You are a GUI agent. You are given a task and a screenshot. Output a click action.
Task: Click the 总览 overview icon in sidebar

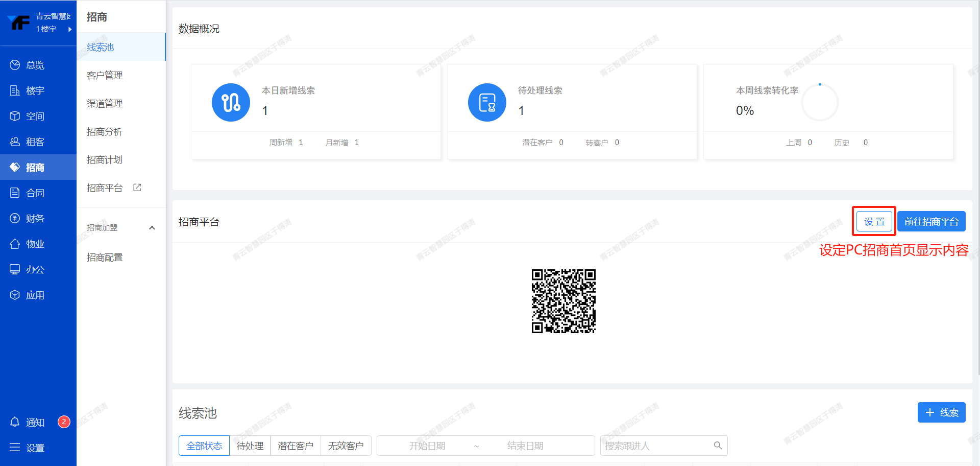(15, 65)
